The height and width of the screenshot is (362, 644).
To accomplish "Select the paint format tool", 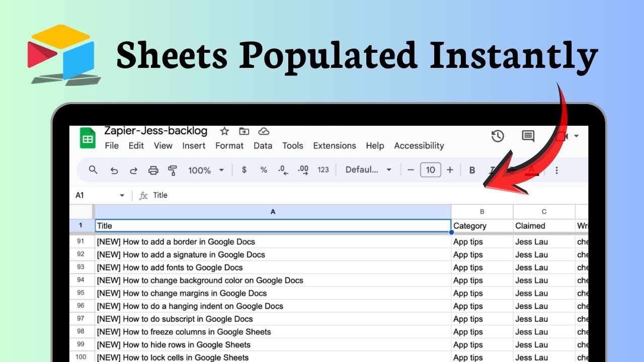I will coord(173,170).
